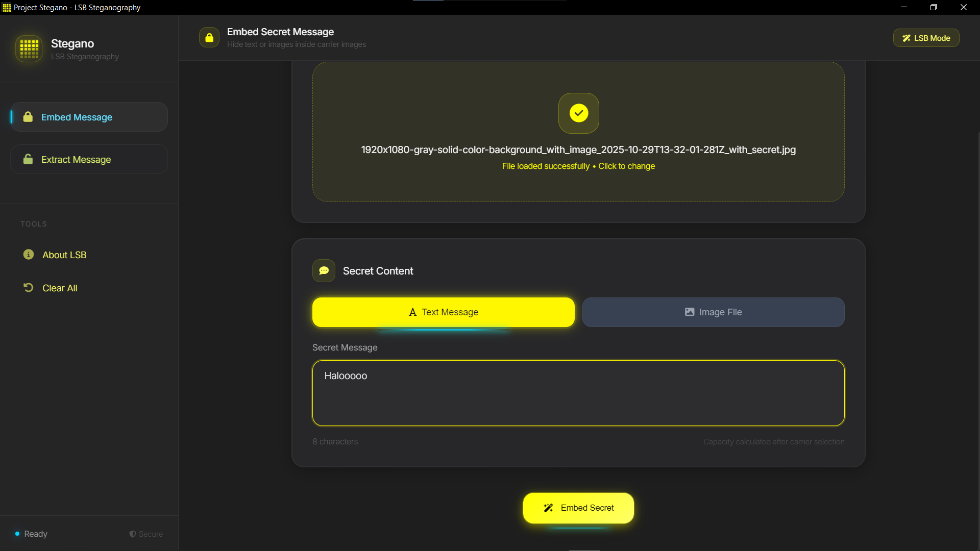The width and height of the screenshot is (980, 551).
Task: Click the lock icon on Extract Message sidebar item
Action: 28,159
